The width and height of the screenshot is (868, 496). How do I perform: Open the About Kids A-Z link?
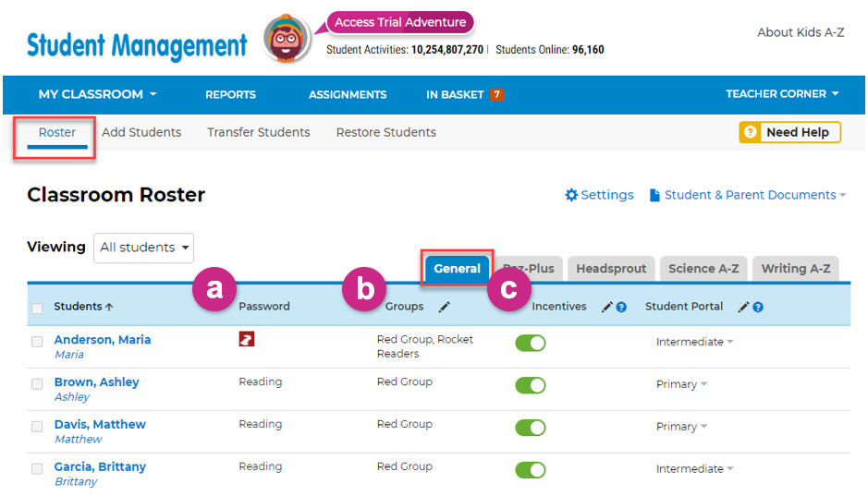coord(801,32)
